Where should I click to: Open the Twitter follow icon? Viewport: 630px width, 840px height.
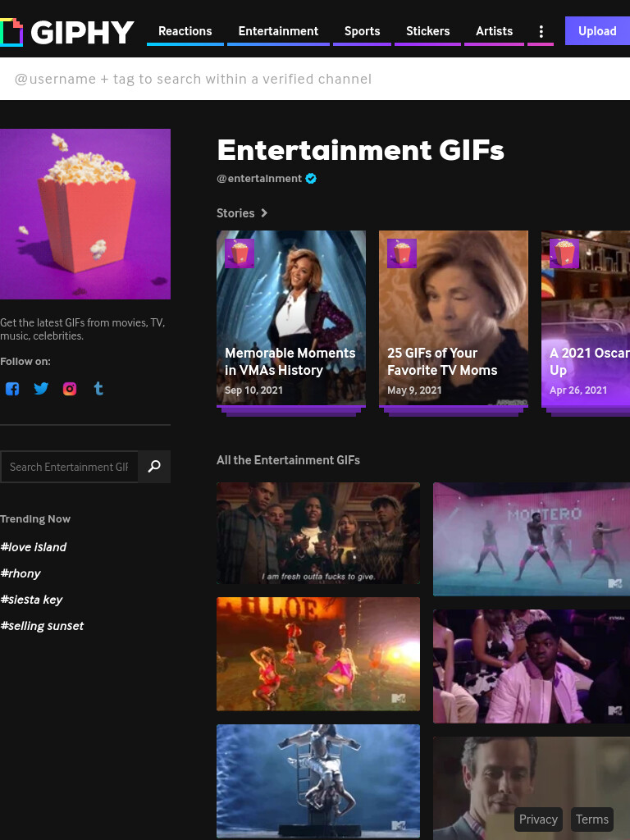point(41,388)
